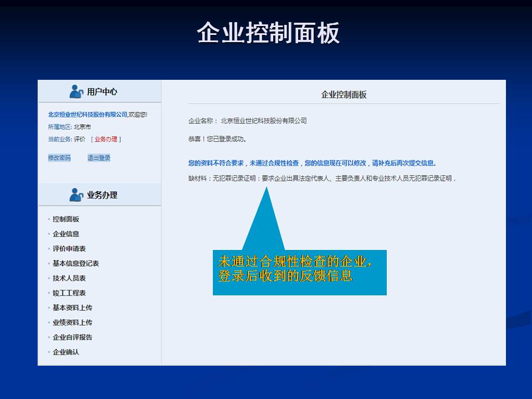Click the 恭喜！您已登录成功 message
Image resolution: width=532 pixels, height=399 pixels.
(217, 139)
